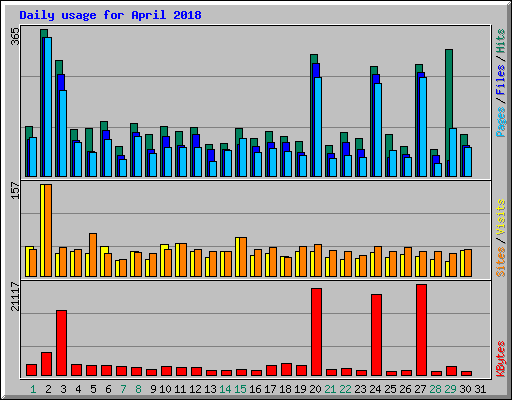Click day 7 on the x-axis
Image resolution: width=512 pixels, height=400 pixels.
pyautogui.click(x=123, y=389)
